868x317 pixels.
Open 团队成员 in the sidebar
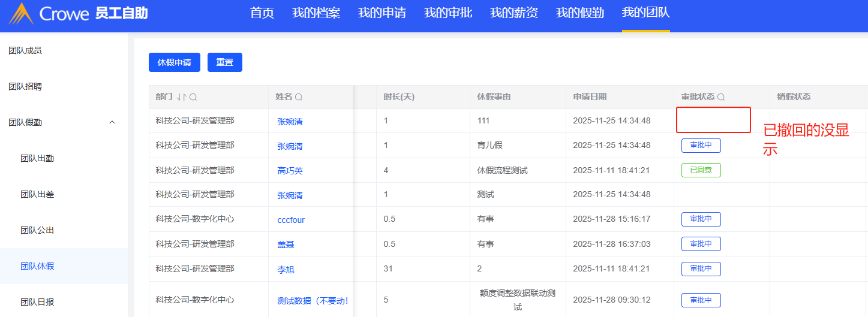25,50
